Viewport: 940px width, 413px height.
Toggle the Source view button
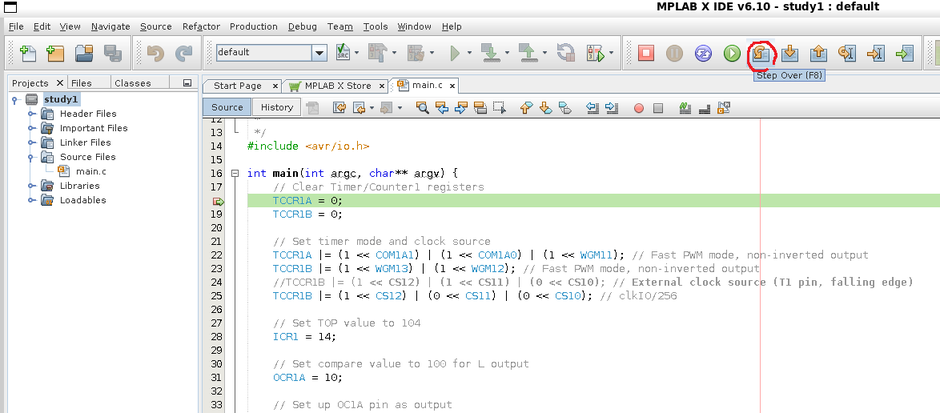[227, 107]
